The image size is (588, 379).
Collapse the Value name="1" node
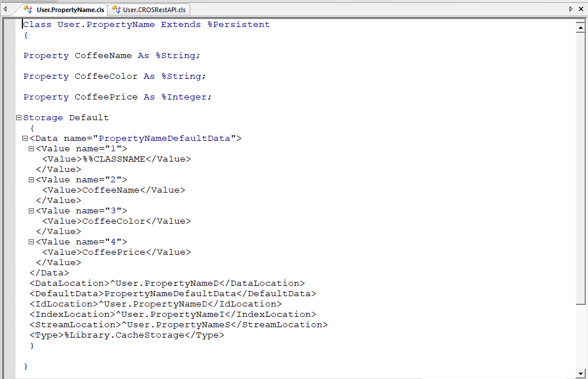31,148
